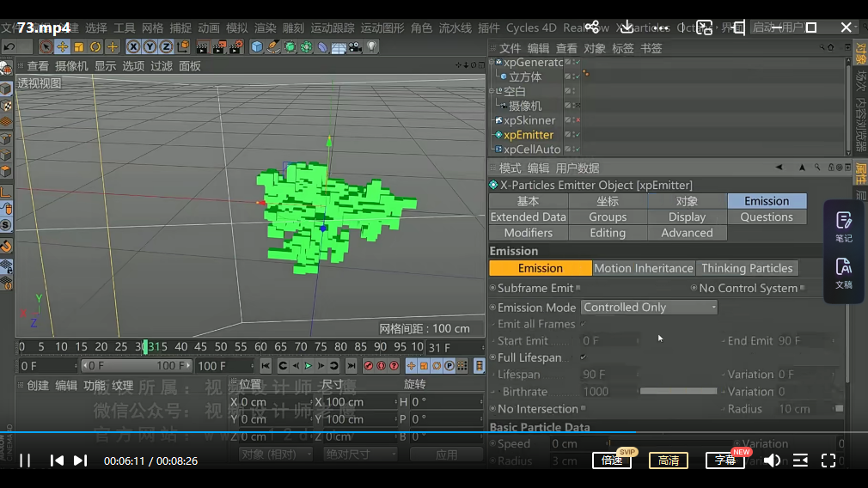Click the Undo arrow icon
Viewport: 868px width, 488px height.
[x=9, y=46]
